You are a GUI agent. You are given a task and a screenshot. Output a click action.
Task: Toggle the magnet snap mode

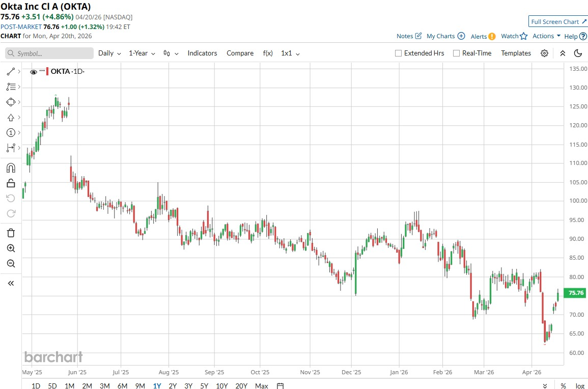(11, 168)
